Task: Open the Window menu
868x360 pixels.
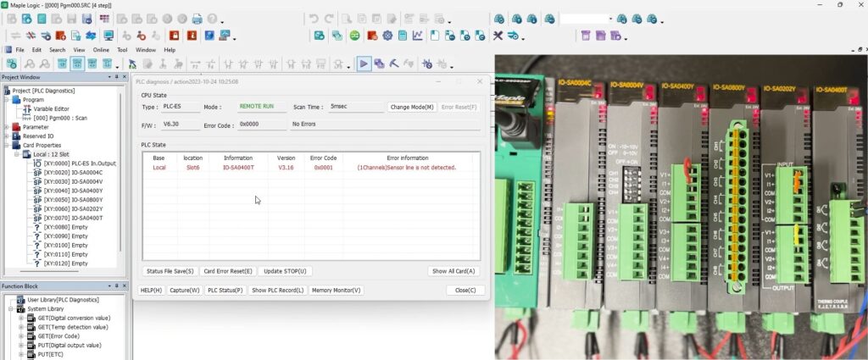Action: [146, 50]
